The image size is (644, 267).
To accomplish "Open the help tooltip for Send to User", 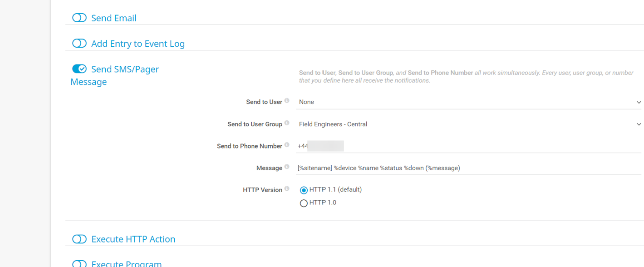I will [x=288, y=100].
